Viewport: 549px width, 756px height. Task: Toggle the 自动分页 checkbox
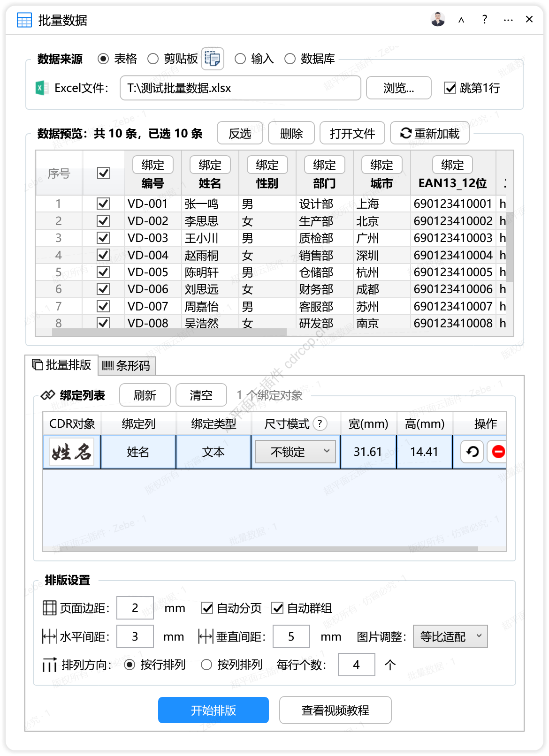[207, 608]
